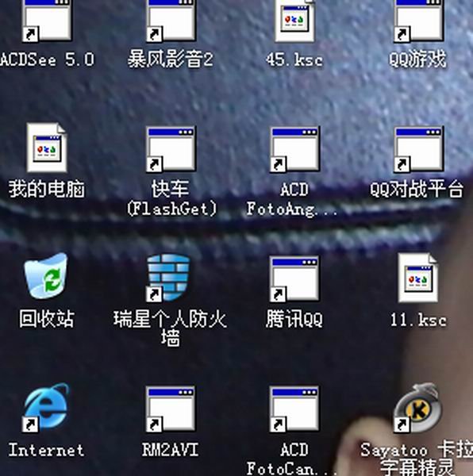Image resolution: width=473 pixels, height=476 pixels.
Task: Select the Internet Explorer shortcut icon
Action: point(45,408)
